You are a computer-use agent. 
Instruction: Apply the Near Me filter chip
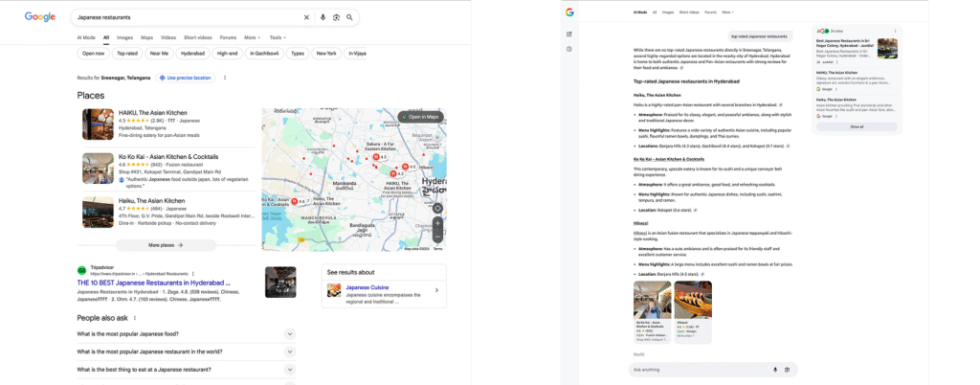tap(160, 54)
